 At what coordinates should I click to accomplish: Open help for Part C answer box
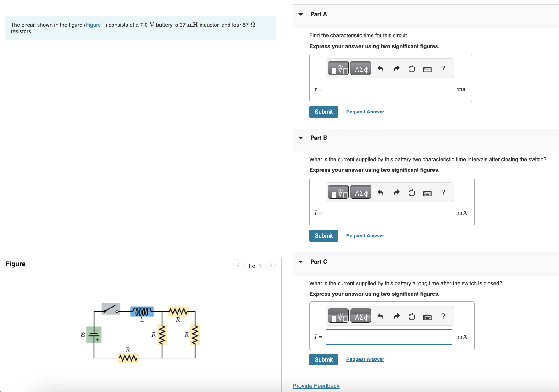pos(443,316)
